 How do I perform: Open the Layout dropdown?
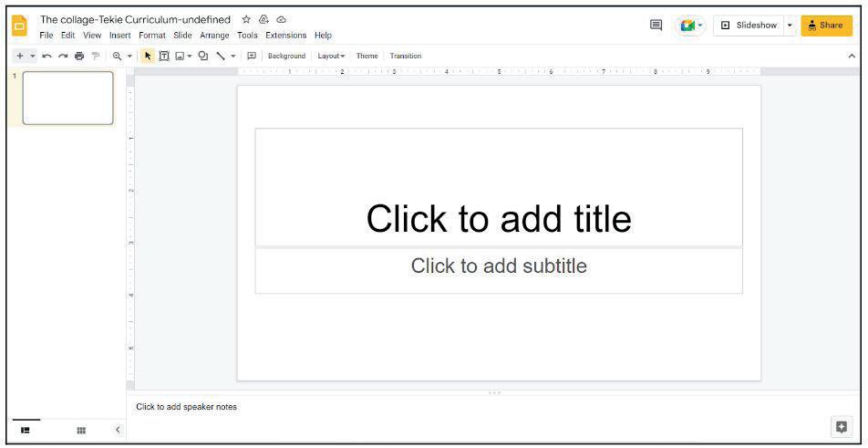coord(331,56)
